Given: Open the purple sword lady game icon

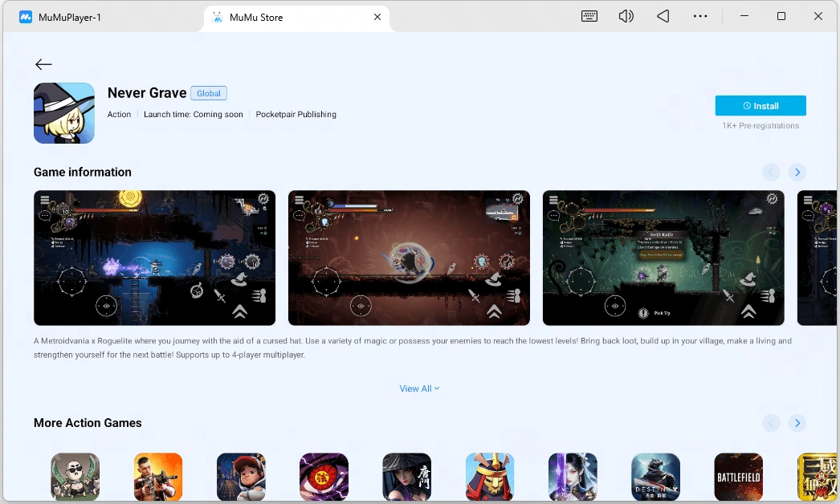Looking at the screenshot, I should click(x=573, y=477).
